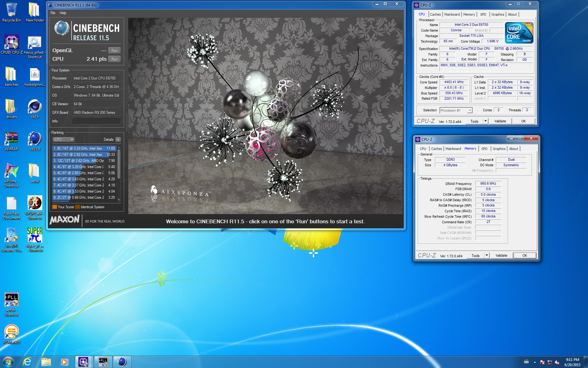588x368 pixels.
Task: Open the ranking CPU dropdown
Action: [x=64, y=140]
